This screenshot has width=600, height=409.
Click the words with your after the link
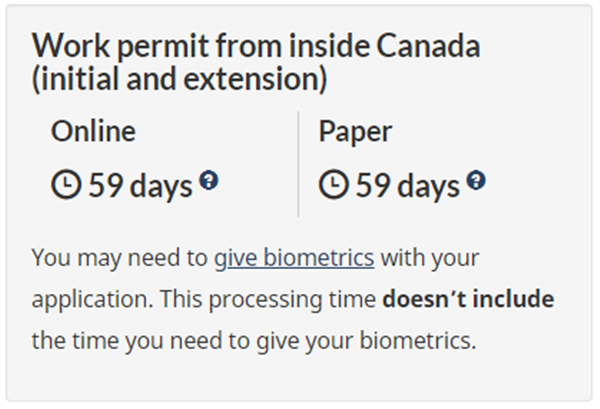pos(430,258)
